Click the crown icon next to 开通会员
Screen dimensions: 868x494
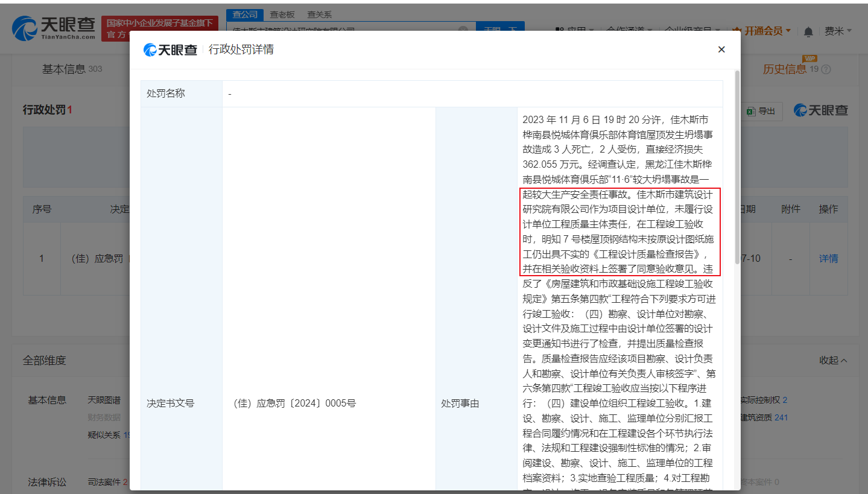tap(736, 31)
